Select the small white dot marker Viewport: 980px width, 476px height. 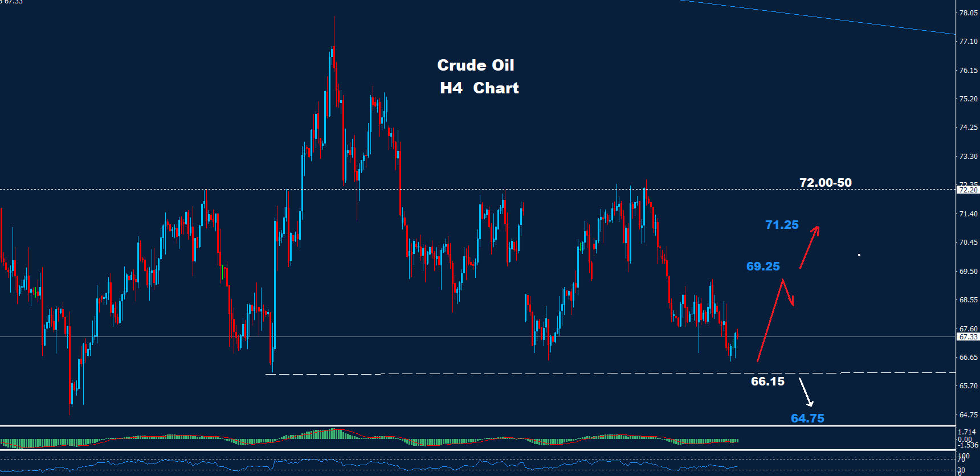[859, 255]
